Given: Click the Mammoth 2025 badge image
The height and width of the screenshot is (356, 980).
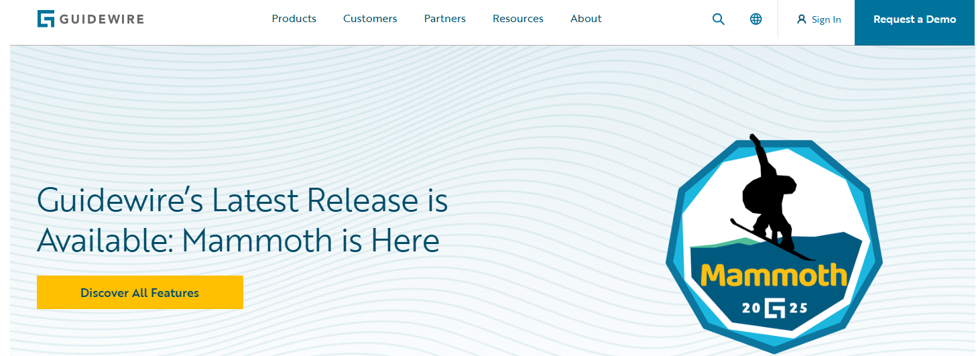Looking at the screenshot, I should pyautogui.click(x=774, y=244).
